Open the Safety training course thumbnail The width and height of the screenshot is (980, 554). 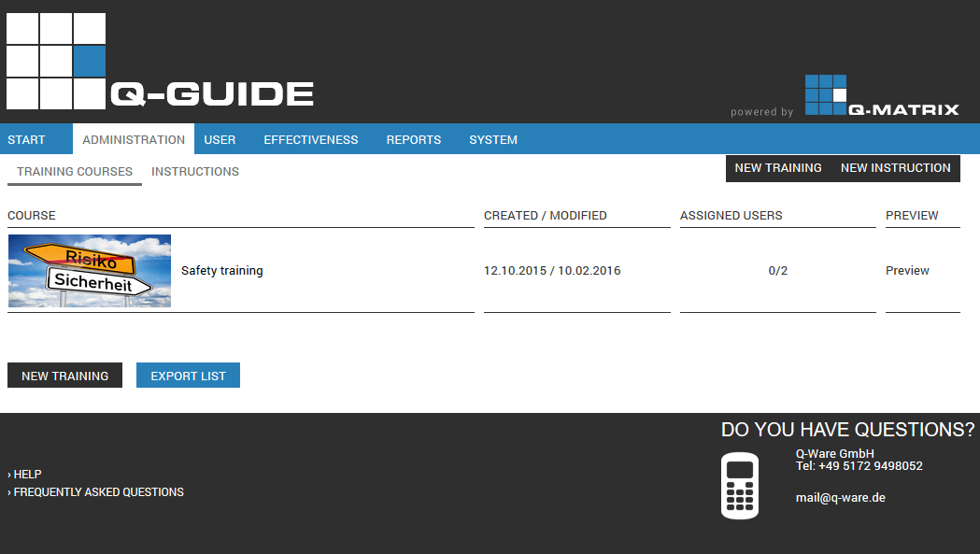[x=90, y=271]
